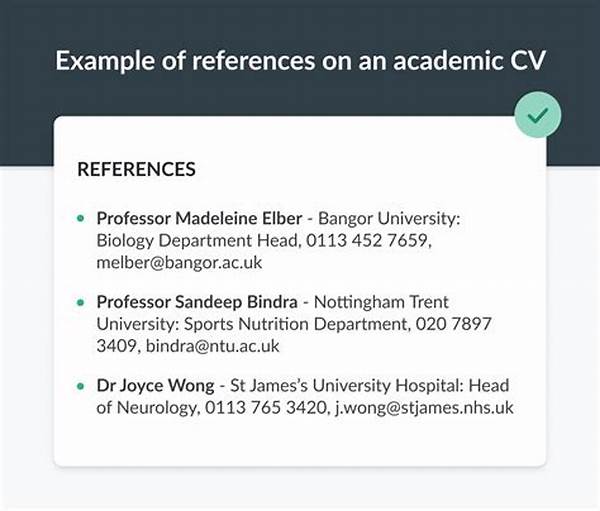Click the bullet before Professor Sandeep Bindra

pos(80,302)
